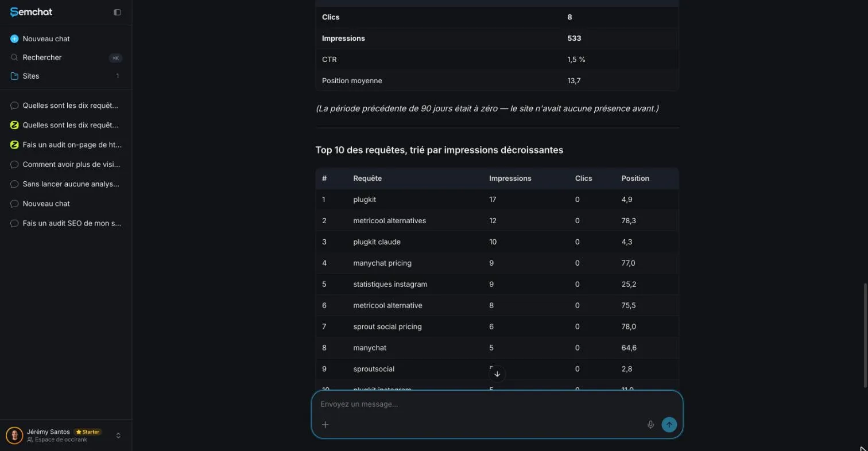Screen dimensions: 868x451
Task: Send the message with the arrow button
Action: (669, 425)
